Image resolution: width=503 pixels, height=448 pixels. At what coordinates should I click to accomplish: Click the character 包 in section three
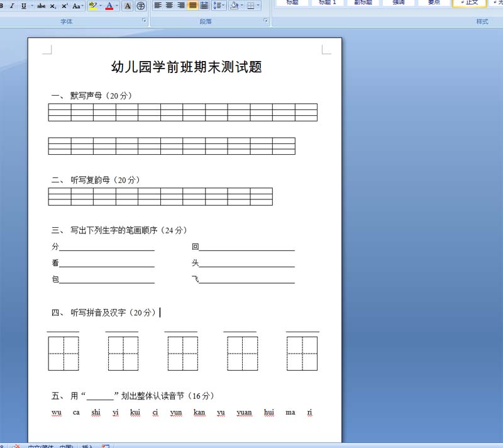point(55,279)
